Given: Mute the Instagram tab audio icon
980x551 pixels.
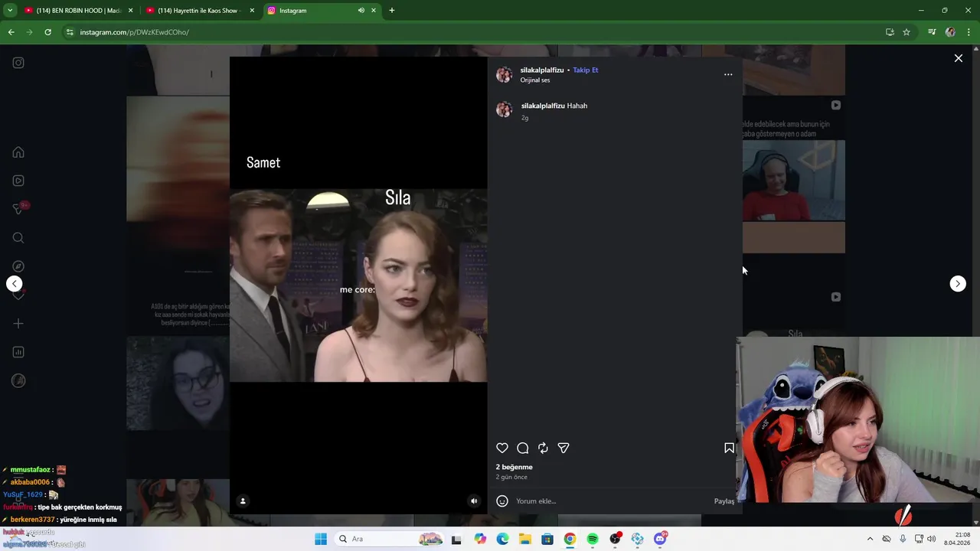Looking at the screenshot, I should 361,11.
